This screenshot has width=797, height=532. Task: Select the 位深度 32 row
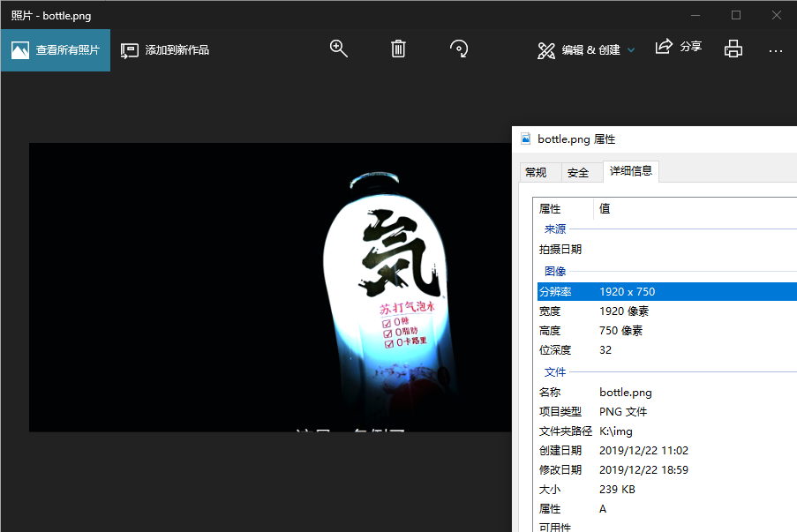point(667,350)
